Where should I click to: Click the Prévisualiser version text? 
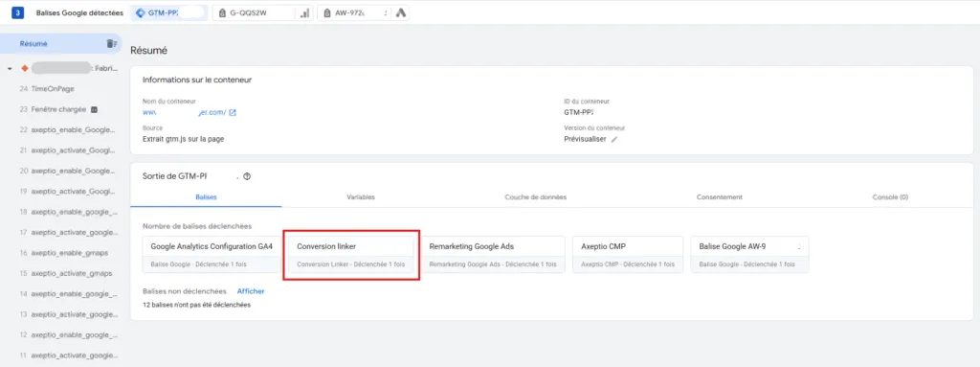[x=585, y=139]
